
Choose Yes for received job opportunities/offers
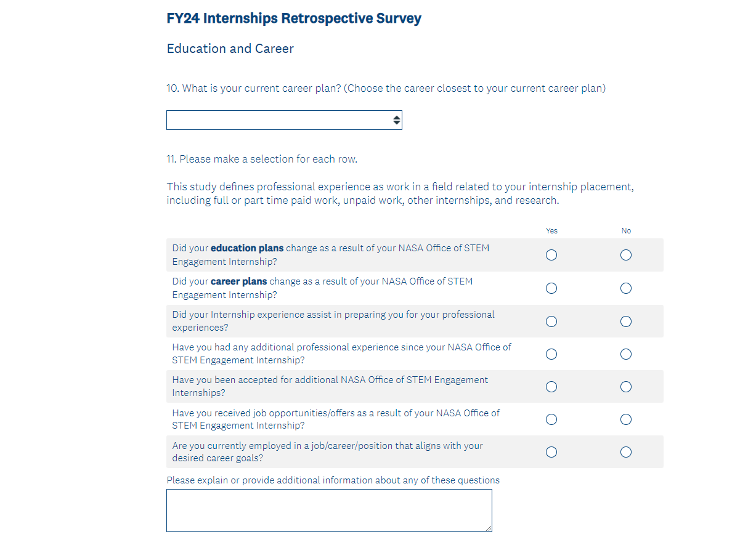[x=551, y=419]
